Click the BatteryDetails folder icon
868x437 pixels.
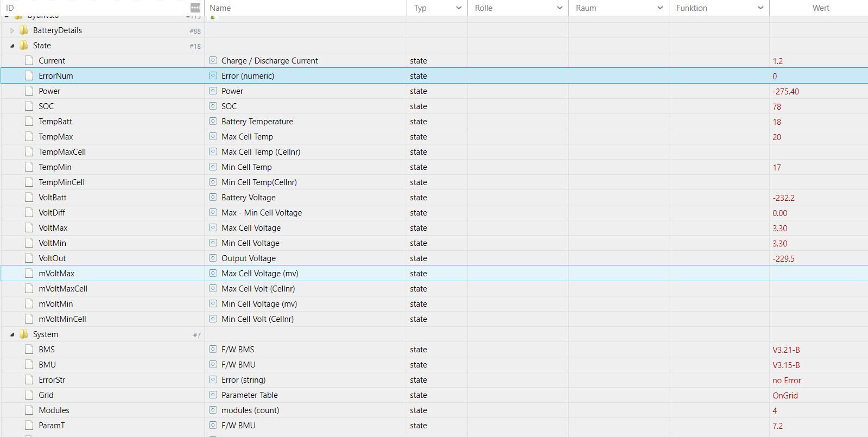click(23, 30)
